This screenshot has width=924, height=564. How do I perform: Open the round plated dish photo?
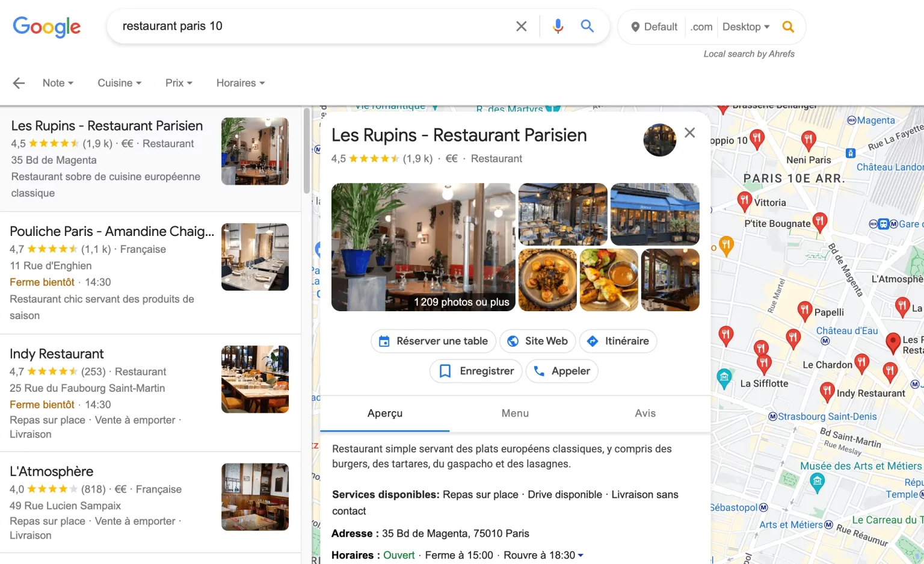[x=547, y=280]
